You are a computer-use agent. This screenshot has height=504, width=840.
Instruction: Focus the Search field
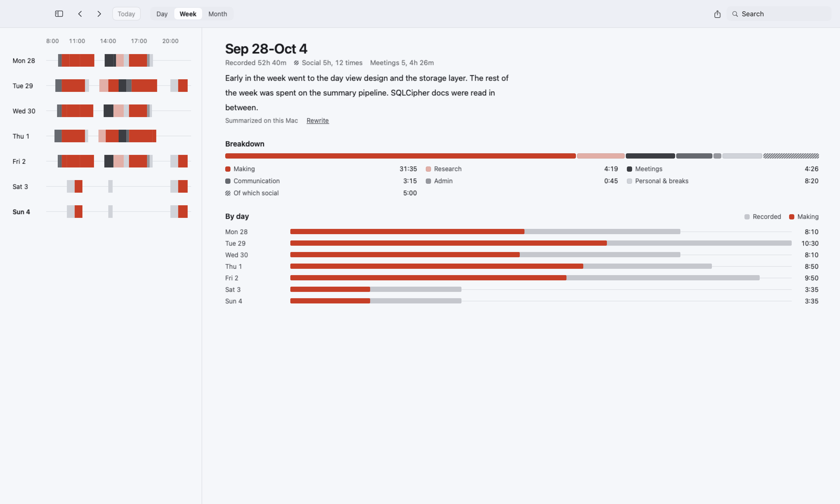779,14
